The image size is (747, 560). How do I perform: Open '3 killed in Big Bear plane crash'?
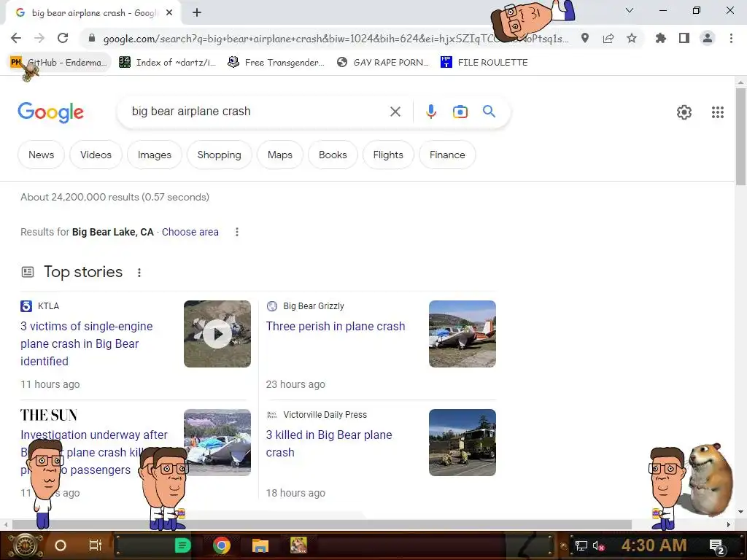tap(329, 443)
